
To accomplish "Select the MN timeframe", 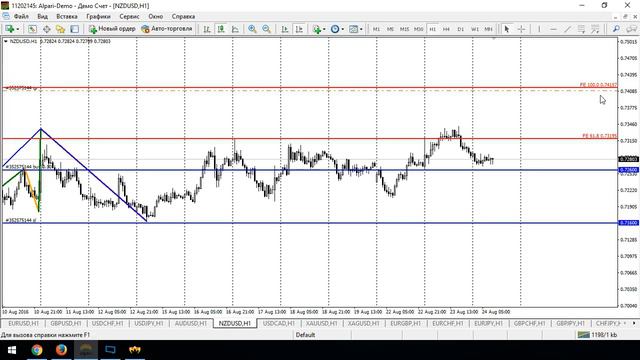I will coord(488,29).
